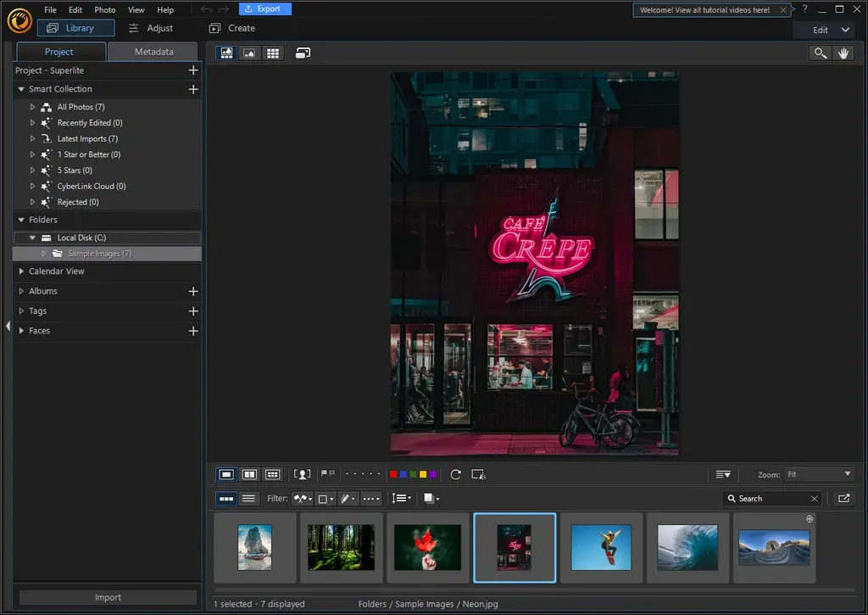Image resolution: width=868 pixels, height=615 pixels.
Task: Switch to the Adjust module
Action: 151,28
